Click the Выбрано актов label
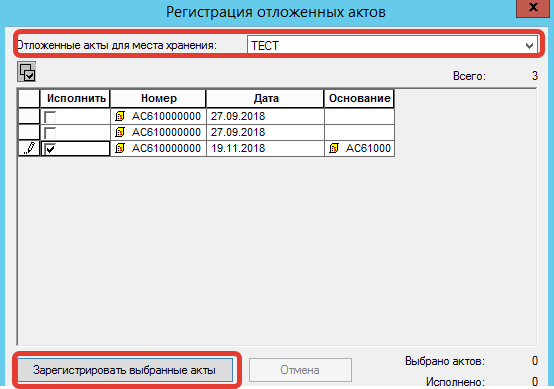Viewport: 554px width, 389px height. pyautogui.click(x=445, y=361)
